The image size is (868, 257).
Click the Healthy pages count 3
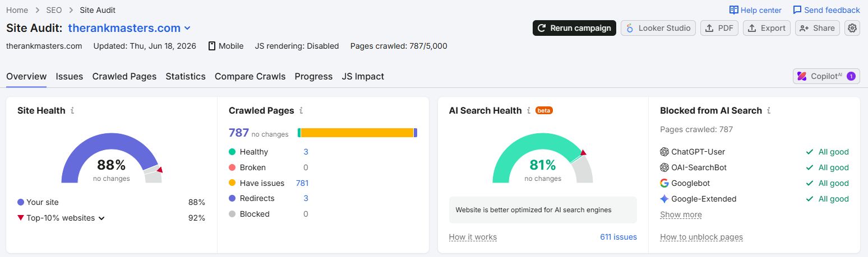click(306, 152)
